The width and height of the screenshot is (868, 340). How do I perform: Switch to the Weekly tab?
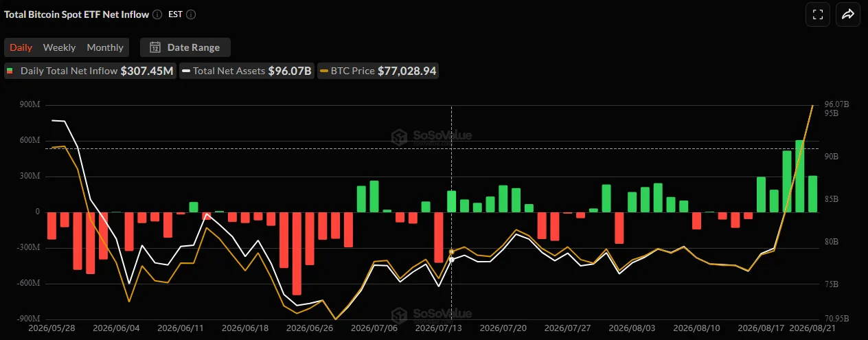(59, 47)
